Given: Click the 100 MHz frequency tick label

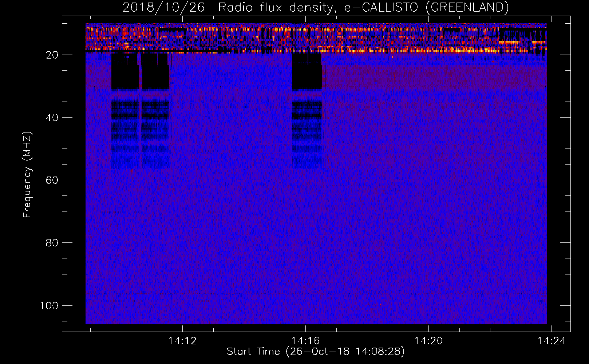Looking at the screenshot, I should pyautogui.click(x=49, y=305).
